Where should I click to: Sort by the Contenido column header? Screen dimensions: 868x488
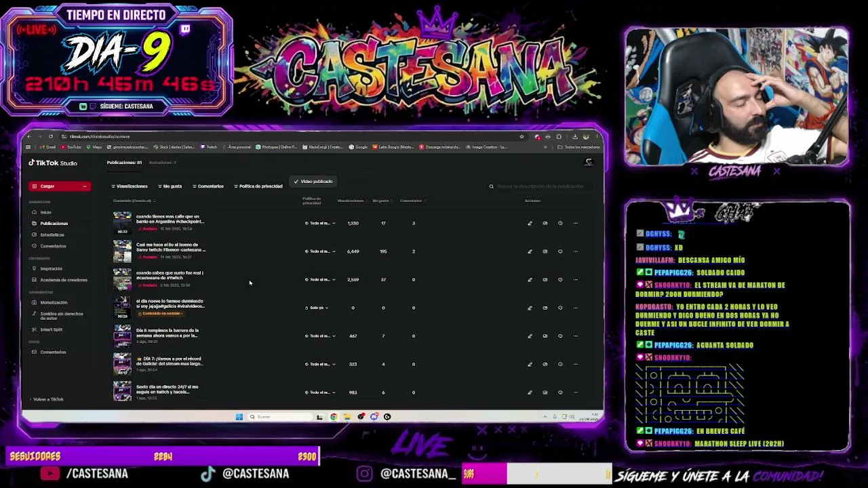(134, 201)
